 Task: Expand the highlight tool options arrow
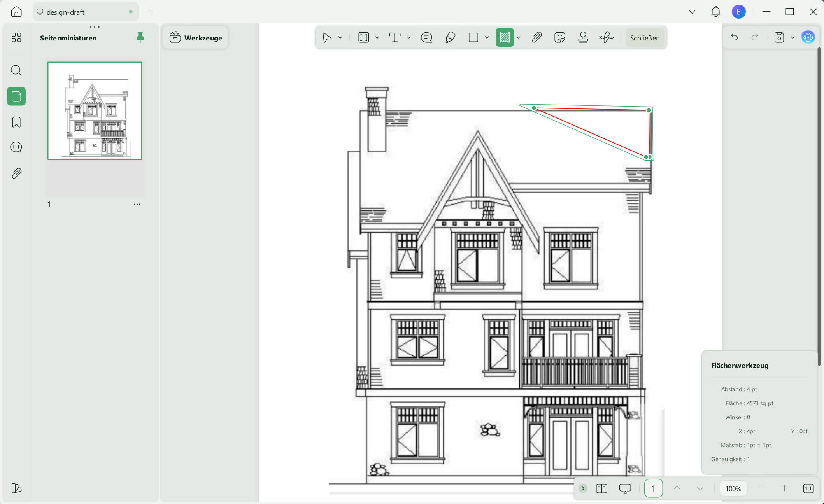pyautogui.click(x=377, y=38)
